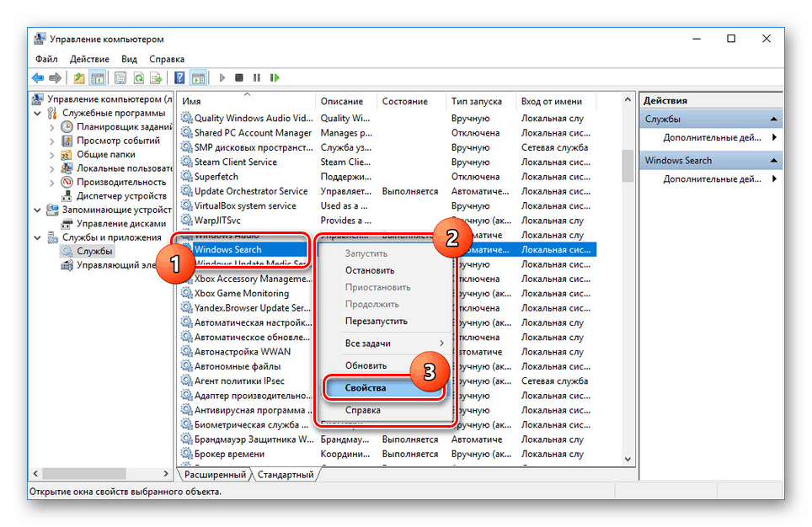Click the Pause Service toolbar icon

[257, 77]
